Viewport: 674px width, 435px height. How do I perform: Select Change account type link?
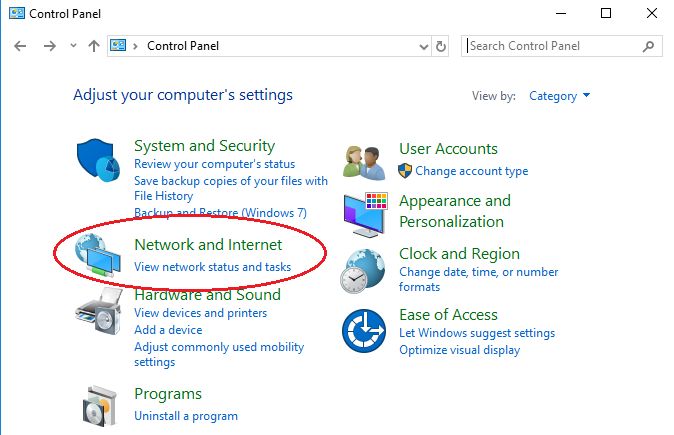coord(472,171)
